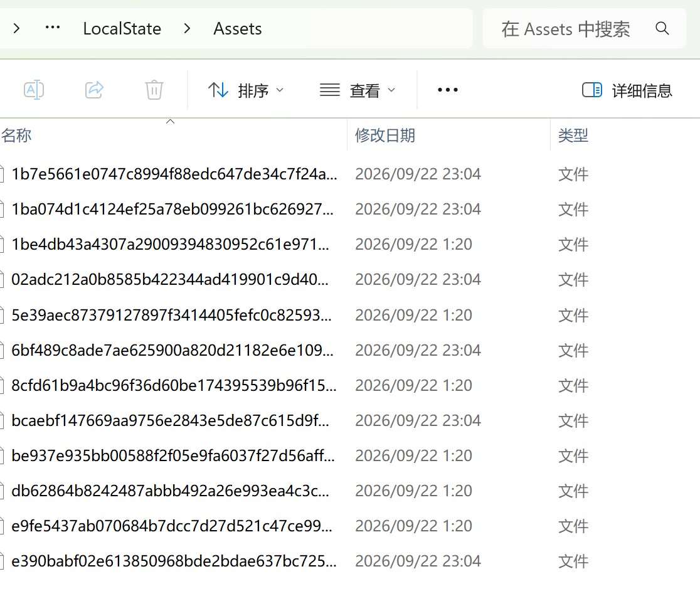Select file 5e39aec87379127897f3414405fefc0c82593...
700x601 pixels.
pyautogui.click(x=171, y=315)
